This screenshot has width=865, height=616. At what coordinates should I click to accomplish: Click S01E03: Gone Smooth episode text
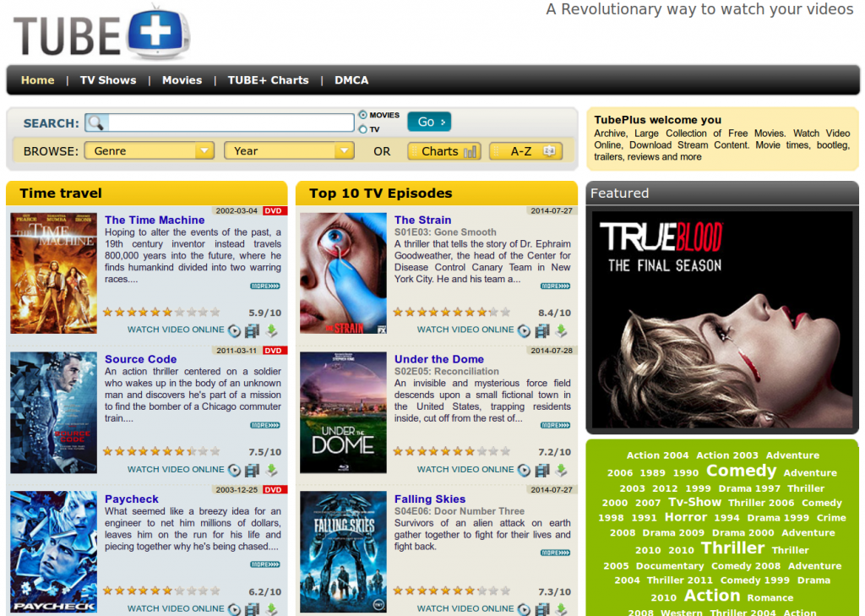[x=445, y=232]
